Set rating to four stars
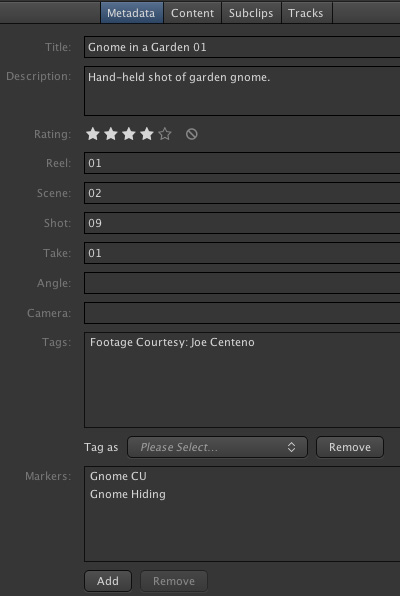This screenshot has width=400, height=596. tap(147, 134)
